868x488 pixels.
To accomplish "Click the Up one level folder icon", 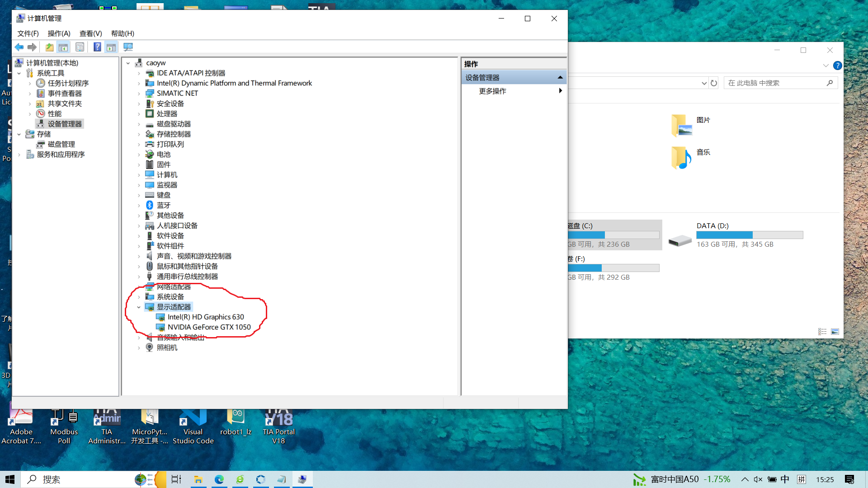I will click(49, 47).
